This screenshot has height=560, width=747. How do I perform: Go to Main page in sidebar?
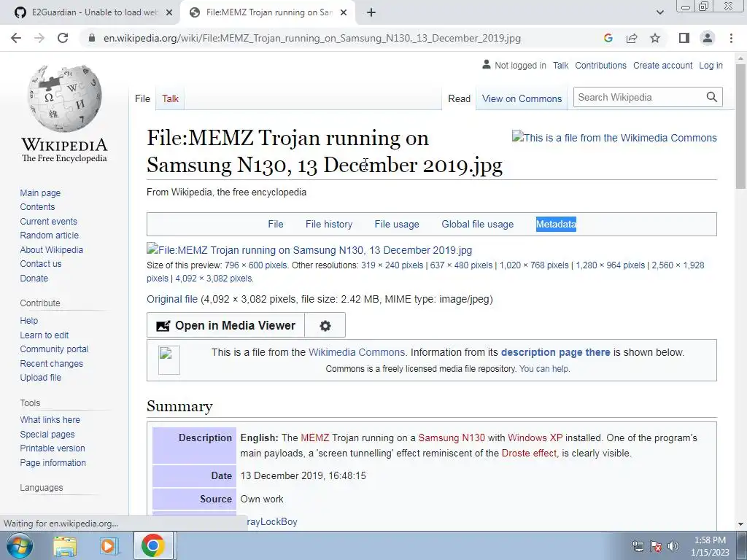pyautogui.click(x=40, y=192)
